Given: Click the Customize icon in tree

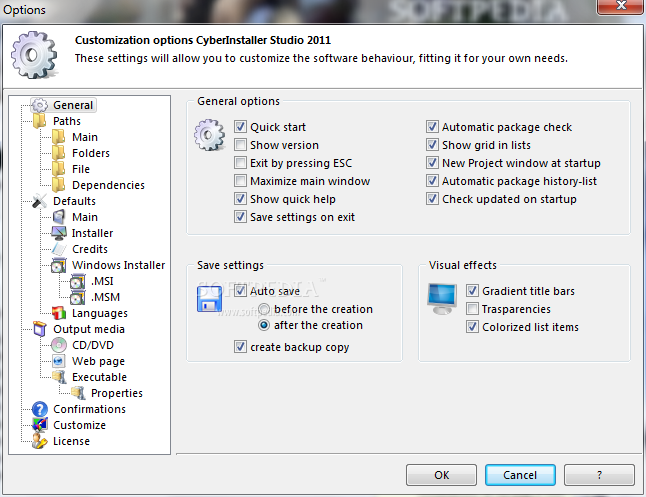Looking at the screenshot, I should point(40,425).
